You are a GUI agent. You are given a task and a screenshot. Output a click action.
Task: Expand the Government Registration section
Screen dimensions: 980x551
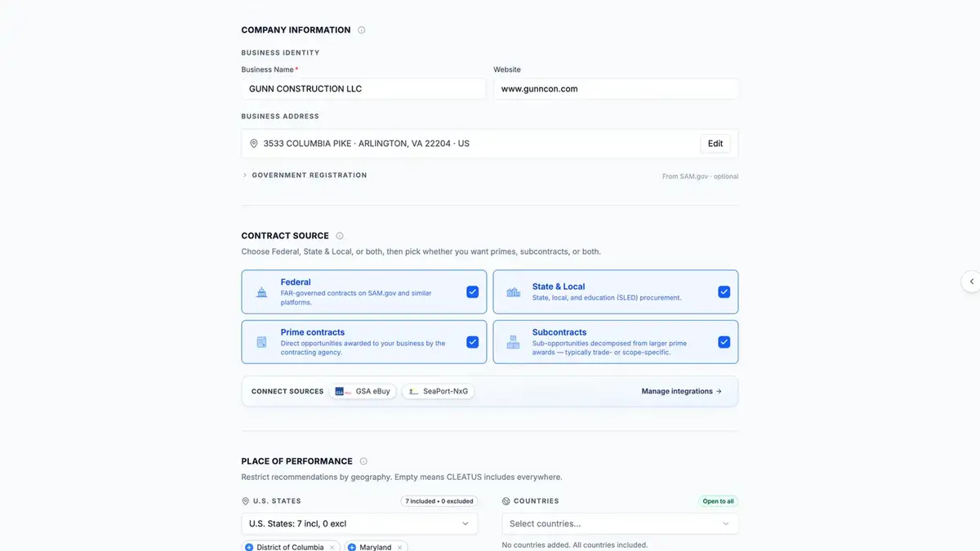[x=305, y=176]
